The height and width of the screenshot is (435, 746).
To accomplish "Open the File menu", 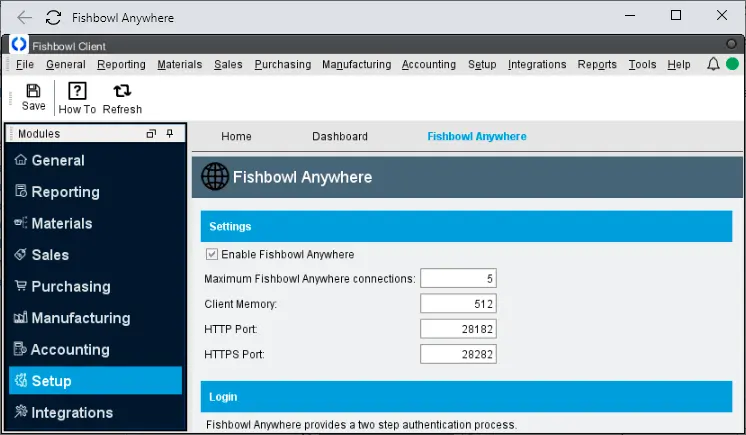I will [25, 64].
